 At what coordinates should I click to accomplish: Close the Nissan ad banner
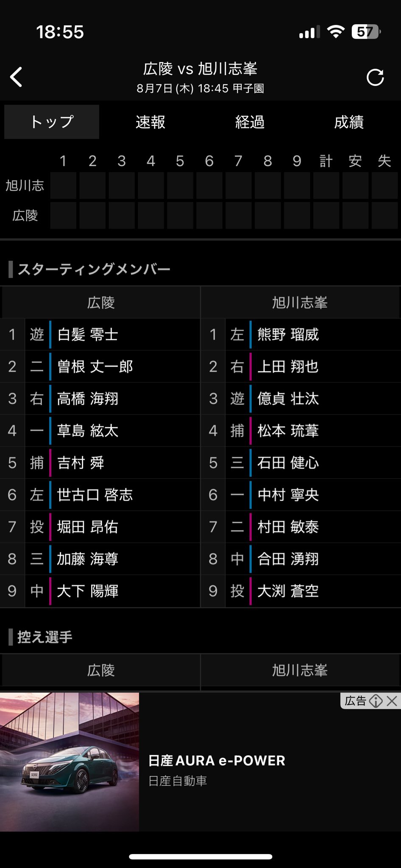tap(392, 701)
